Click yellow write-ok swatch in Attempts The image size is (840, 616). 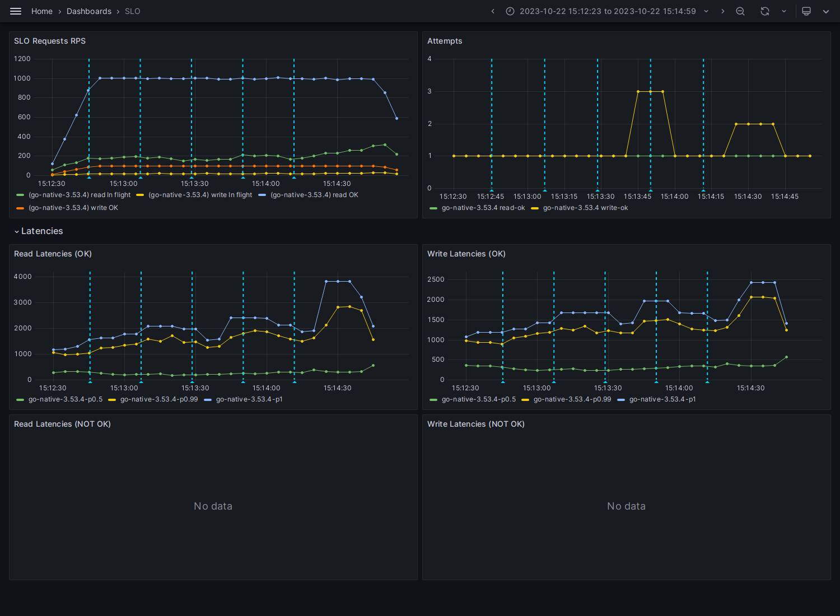(535, 208)
